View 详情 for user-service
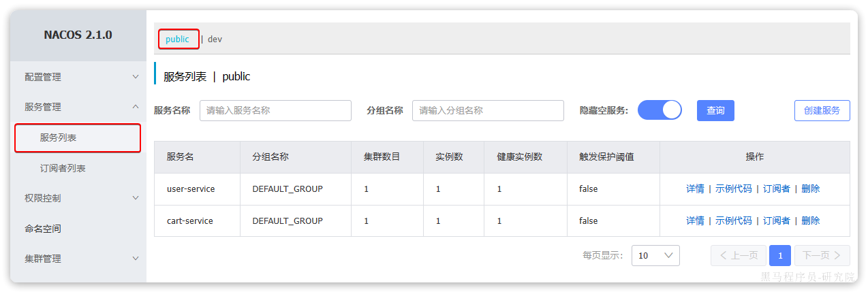Viewport: 868px width, 294px height. (x=695, y=189)
